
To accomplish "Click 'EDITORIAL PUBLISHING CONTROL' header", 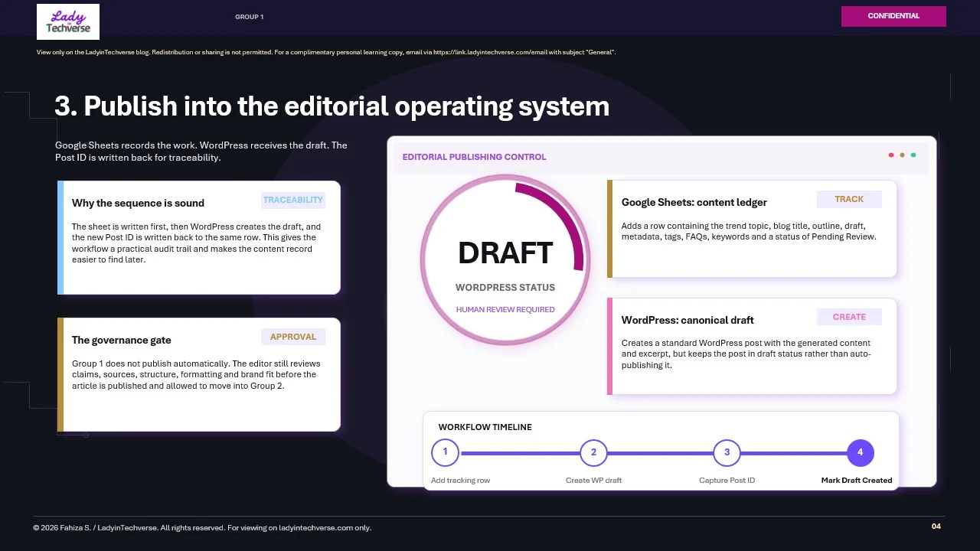I will pos(475,157).
